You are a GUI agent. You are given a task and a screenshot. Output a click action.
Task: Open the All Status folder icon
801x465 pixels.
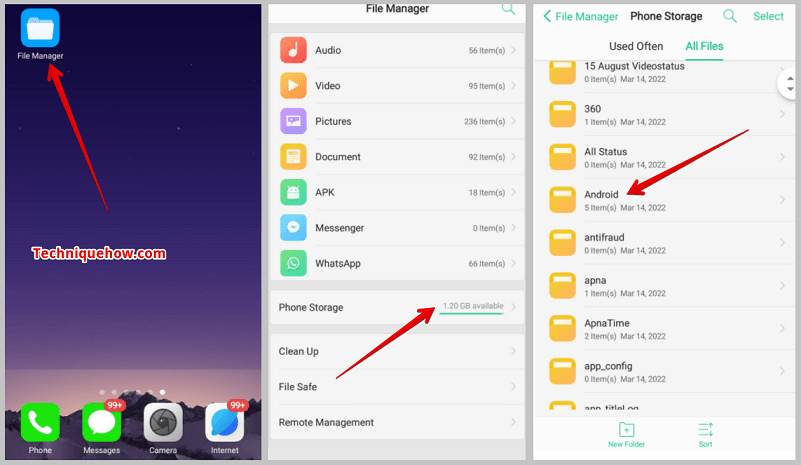[562, 157]
